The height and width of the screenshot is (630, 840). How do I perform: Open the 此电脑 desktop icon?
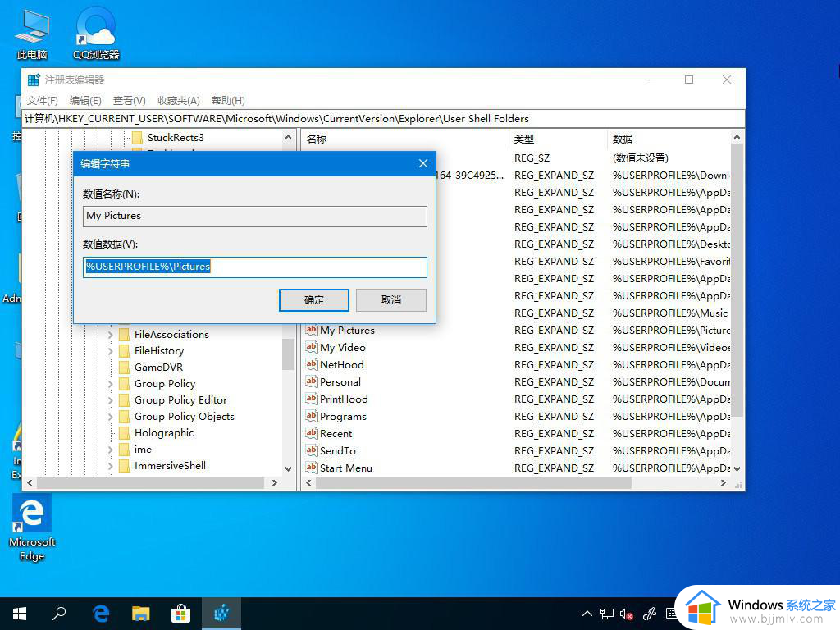[x=32, y=34]
